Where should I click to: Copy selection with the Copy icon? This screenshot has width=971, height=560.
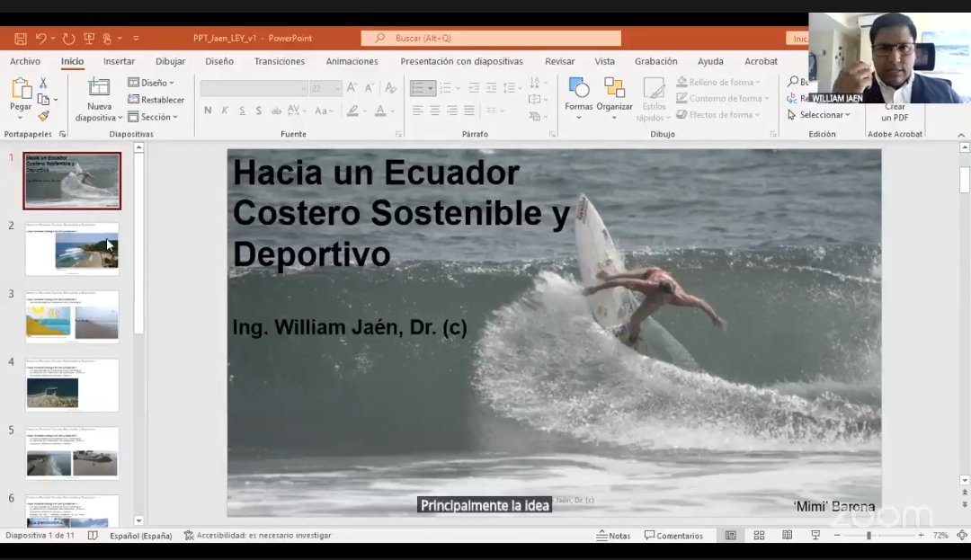pyautogui.click(x=43, y=99)
